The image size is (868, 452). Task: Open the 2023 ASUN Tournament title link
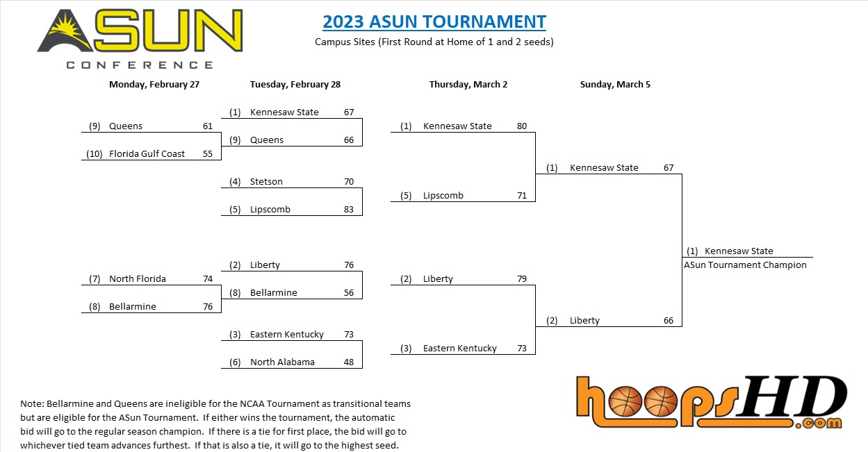(434, 22)
